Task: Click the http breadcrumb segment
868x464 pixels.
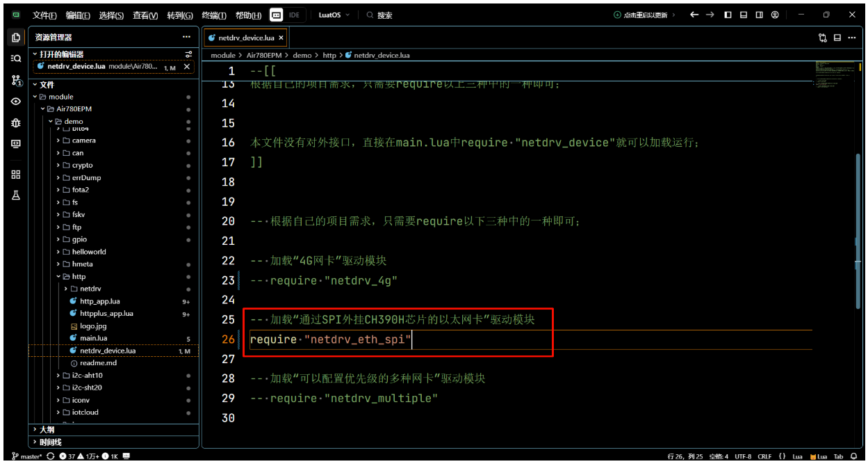Action: [x=329, y=55]
